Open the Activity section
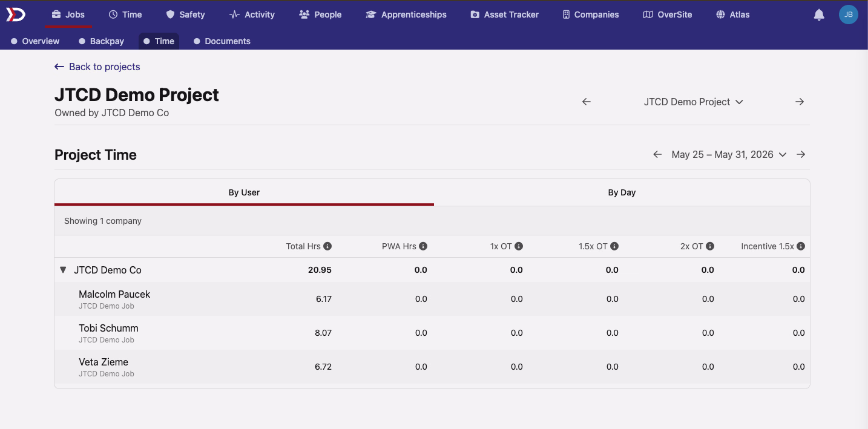Viewport: 868px width, 429px height. 252,15
